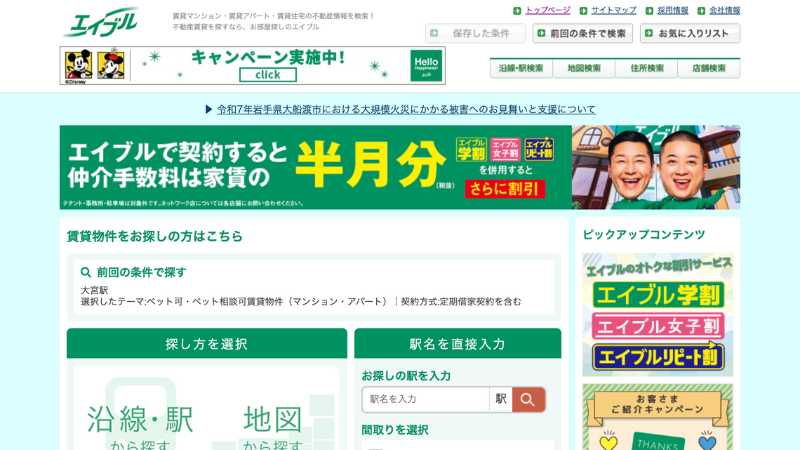Click the 賃貸物件をお探しの方はこちら heading

pyautogui.click(x=155, y=236)
